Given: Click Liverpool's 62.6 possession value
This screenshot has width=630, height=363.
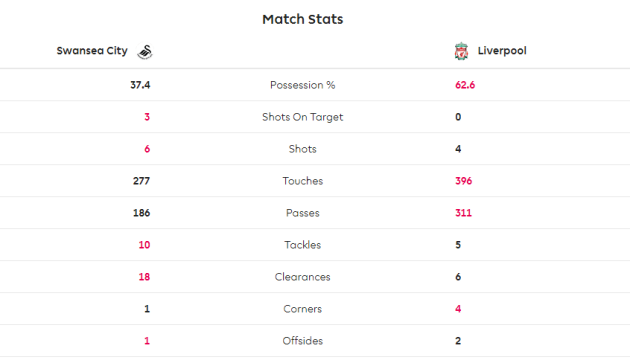Looking at the screenshot, I should [465, 85].
